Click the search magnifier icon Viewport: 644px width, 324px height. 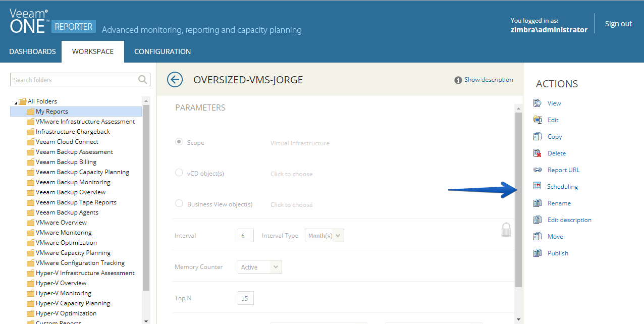[143, 80]
